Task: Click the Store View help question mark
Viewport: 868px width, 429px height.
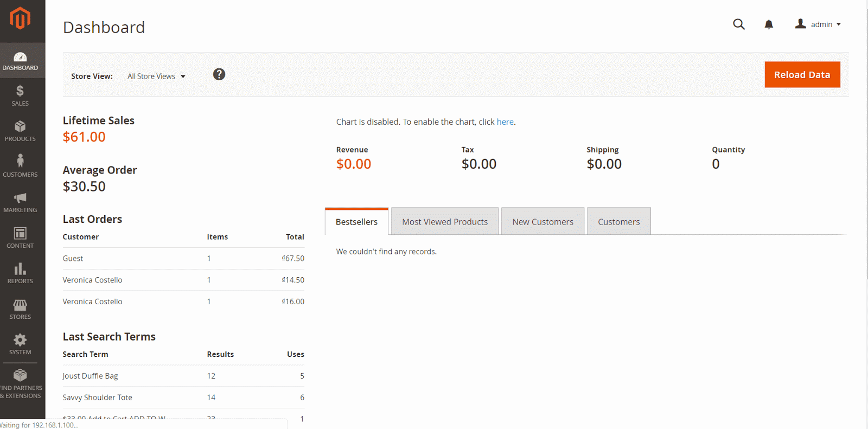Action: [219, 75]
